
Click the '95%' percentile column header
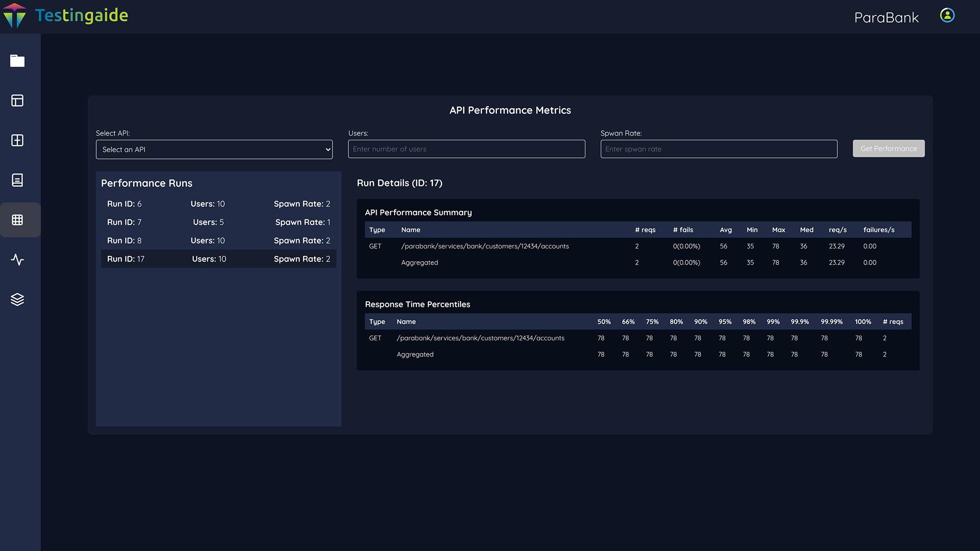coord(725,321)
